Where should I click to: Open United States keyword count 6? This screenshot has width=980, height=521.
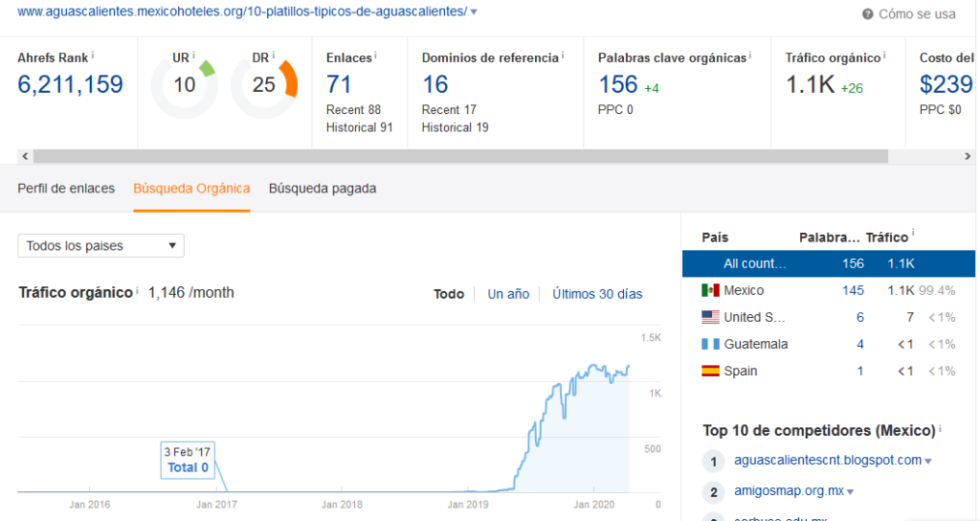[860, 317]
